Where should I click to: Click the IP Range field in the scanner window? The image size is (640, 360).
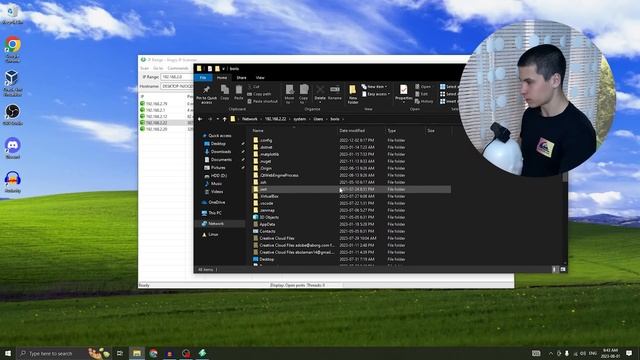click(x=177, y=77)
